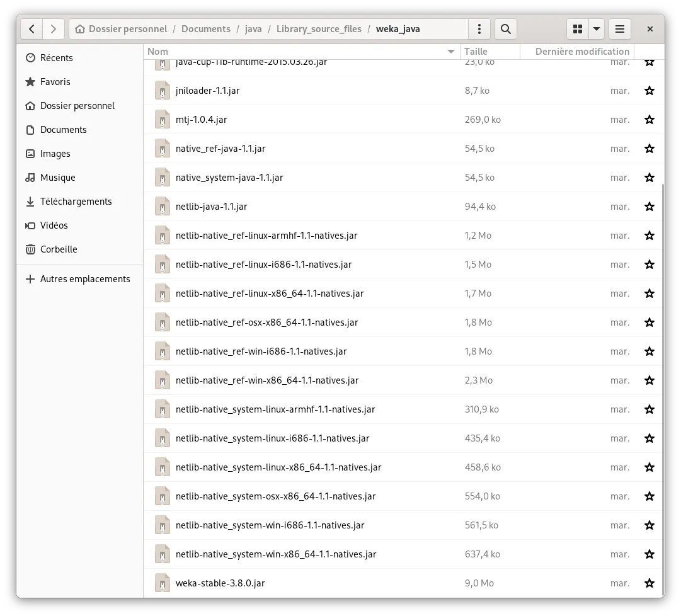Open the java breadcrumb

(x=253, y=28)
